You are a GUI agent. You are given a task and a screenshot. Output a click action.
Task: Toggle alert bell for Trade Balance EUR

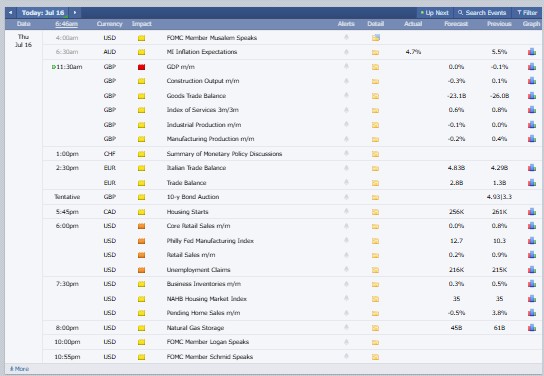coord(346,182)
